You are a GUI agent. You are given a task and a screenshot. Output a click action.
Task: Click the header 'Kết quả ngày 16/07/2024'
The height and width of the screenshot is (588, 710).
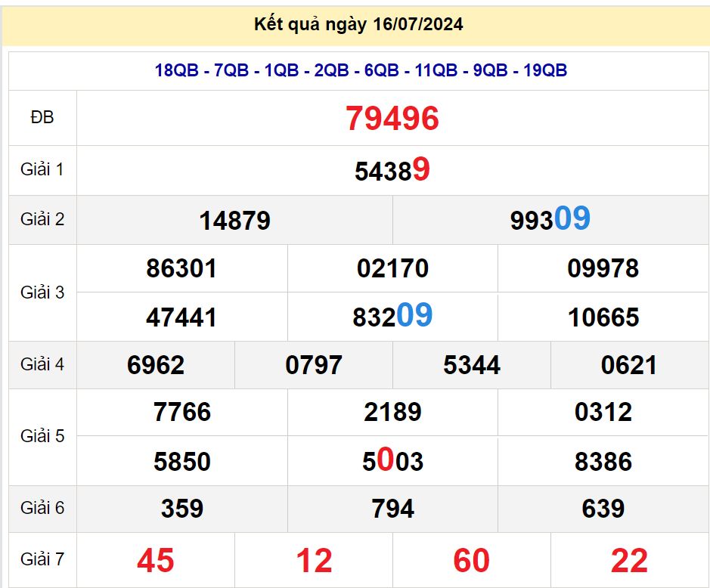pos(358,25)
